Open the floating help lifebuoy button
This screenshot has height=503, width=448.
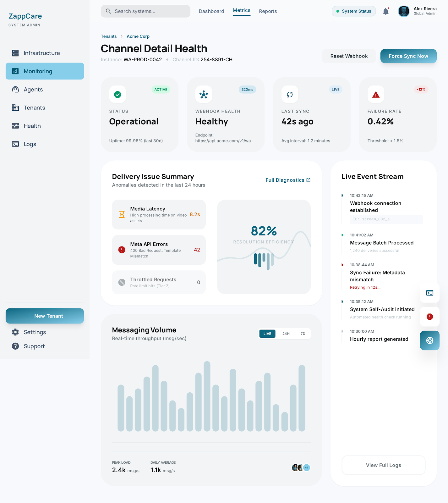(429, 340)
